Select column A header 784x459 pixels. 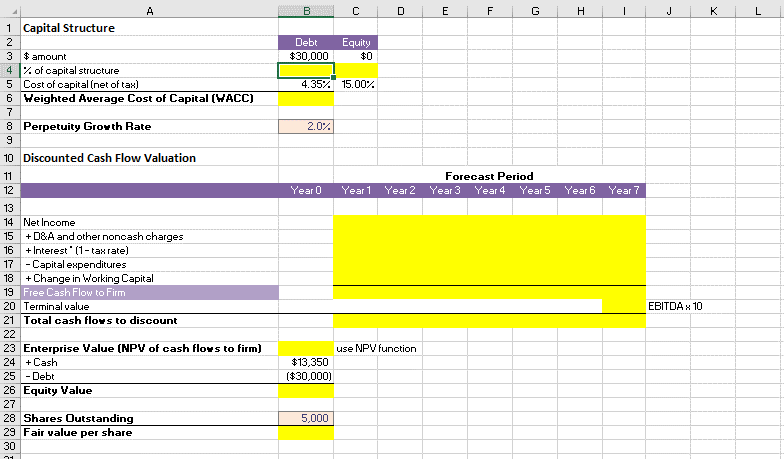[150, 11]
